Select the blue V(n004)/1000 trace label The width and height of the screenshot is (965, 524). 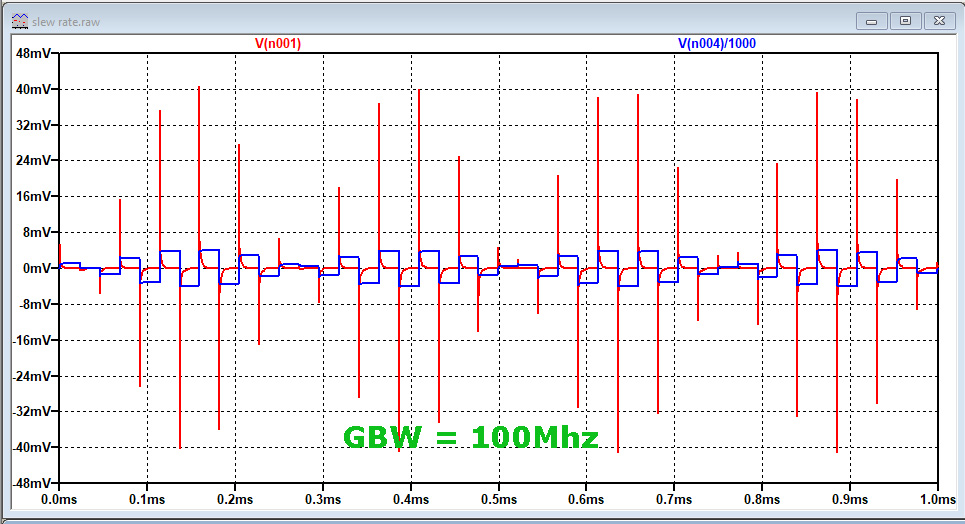click(x=716, y=44)
